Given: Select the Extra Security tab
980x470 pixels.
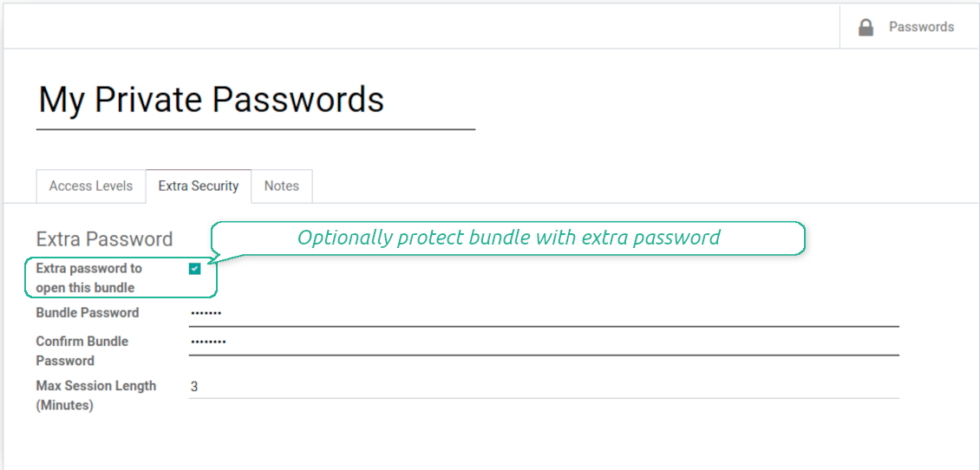Looking at the screenshot, I should [199, 186].
